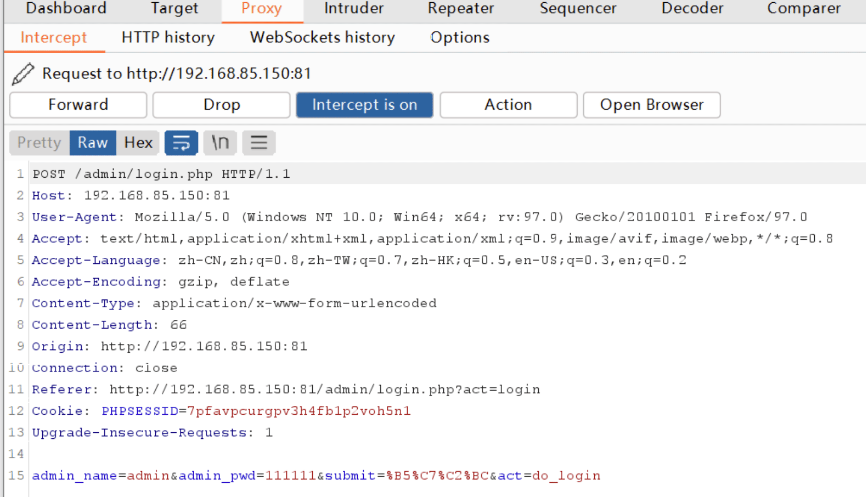Toggle the line wrap icon
This screenshot has width=868, height=497.
(x=181, y=143)
